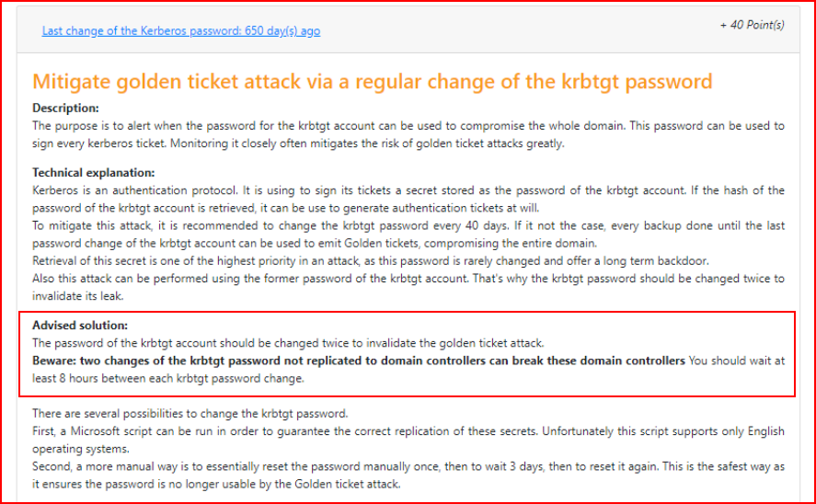Click the text You should wait at least 8 hours

(408, 370)
